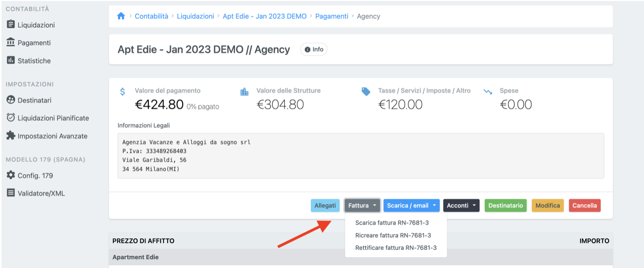Click the home icon in breadcrumb

(121, 16)
